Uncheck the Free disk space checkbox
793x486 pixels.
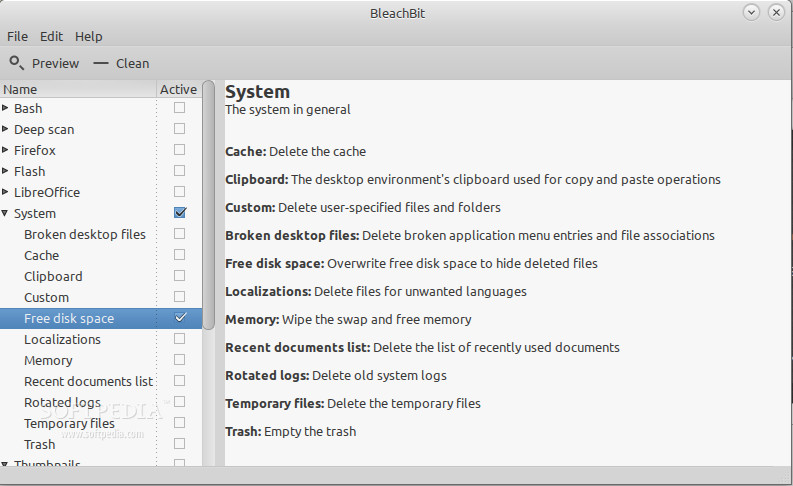point(180,318)
